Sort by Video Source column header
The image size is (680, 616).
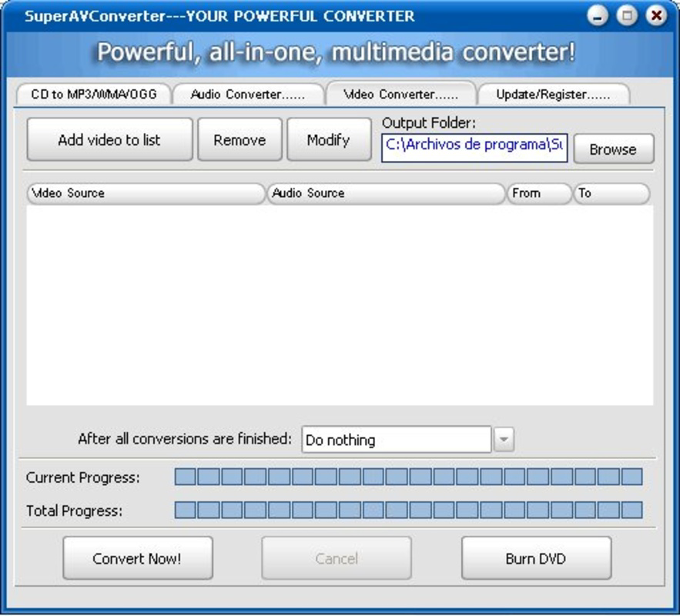(146, 193)
